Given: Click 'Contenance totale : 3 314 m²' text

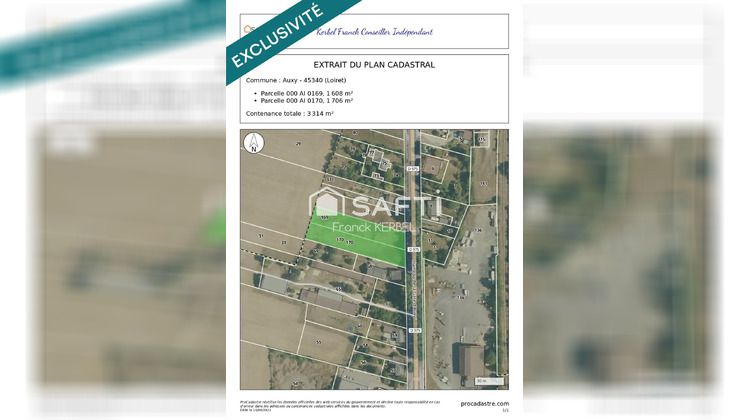Looking at the screenshot, I should point(289,114).
